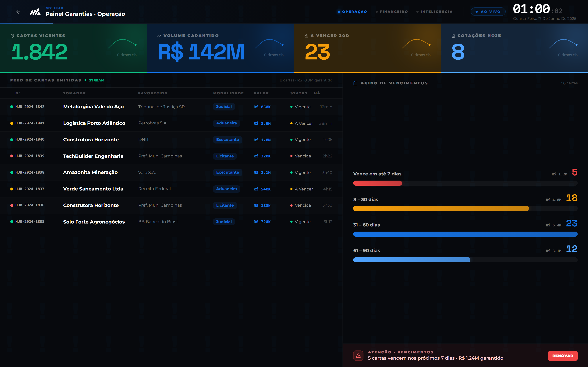588x367 pixels.
Task: Sort by the Valor column header
Action: [261, 93]
